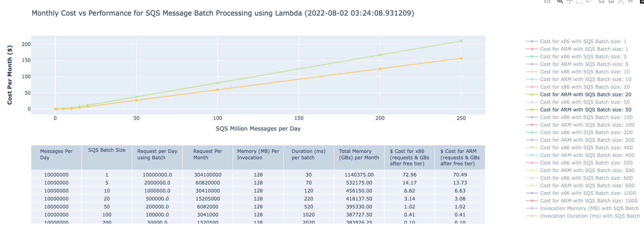Select the Zoom magnifier tool in modebar
644x226 pixels.
pyautogui.click(x=560, y=1)
